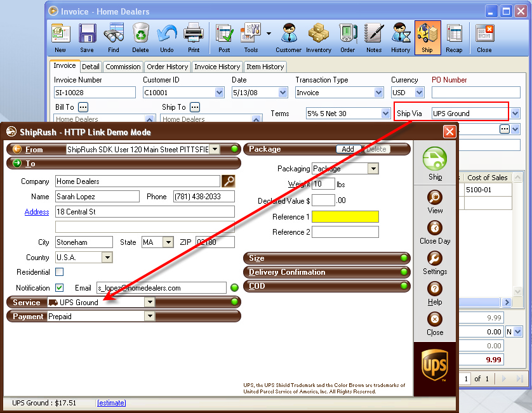Uncheck the Notification checkbox

tap(60, 288)
